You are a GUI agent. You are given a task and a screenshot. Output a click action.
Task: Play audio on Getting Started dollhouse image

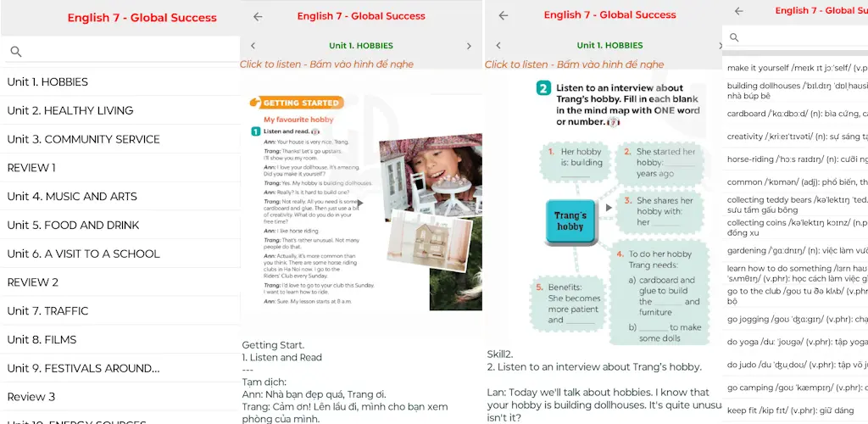pyautogui.click(x=360, y=204)
